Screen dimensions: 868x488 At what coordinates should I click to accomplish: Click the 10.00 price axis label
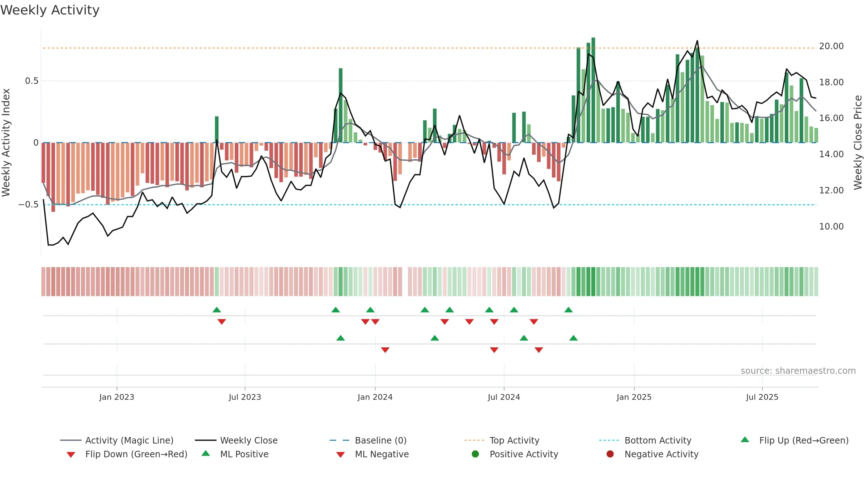[831, 226]
